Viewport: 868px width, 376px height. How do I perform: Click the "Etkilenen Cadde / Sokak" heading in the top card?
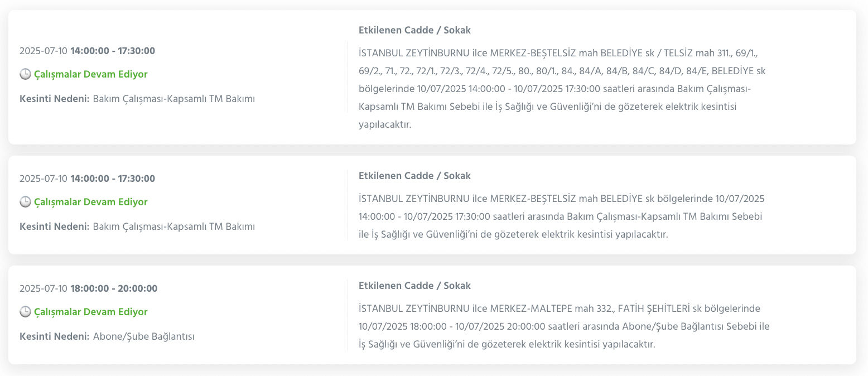(414, 31)
